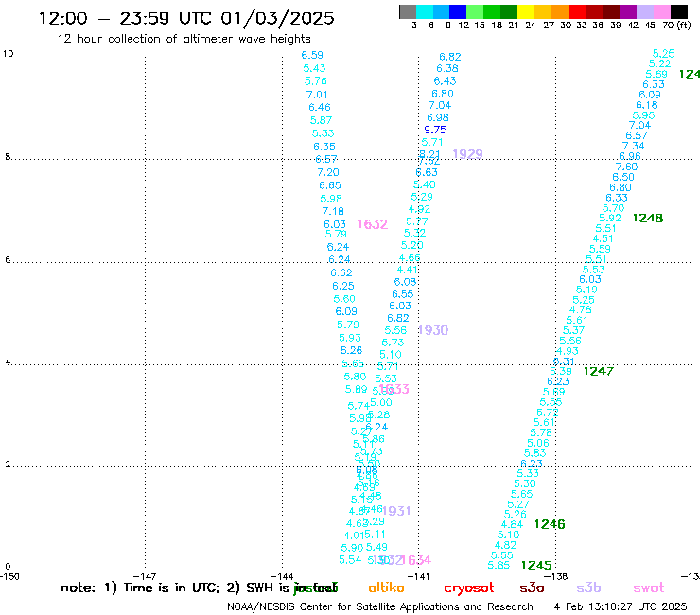Click the black legend swatch

click(x=678, y=11)
